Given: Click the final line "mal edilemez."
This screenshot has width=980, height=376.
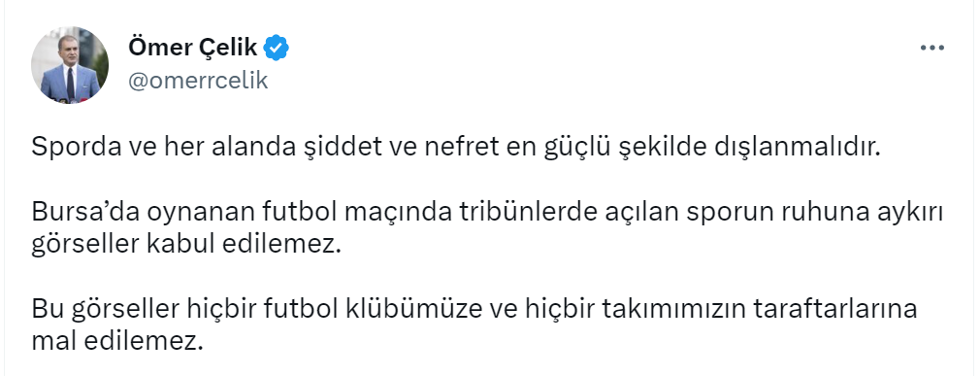Looking at the screenshot, I should click(x=117, y=341).
